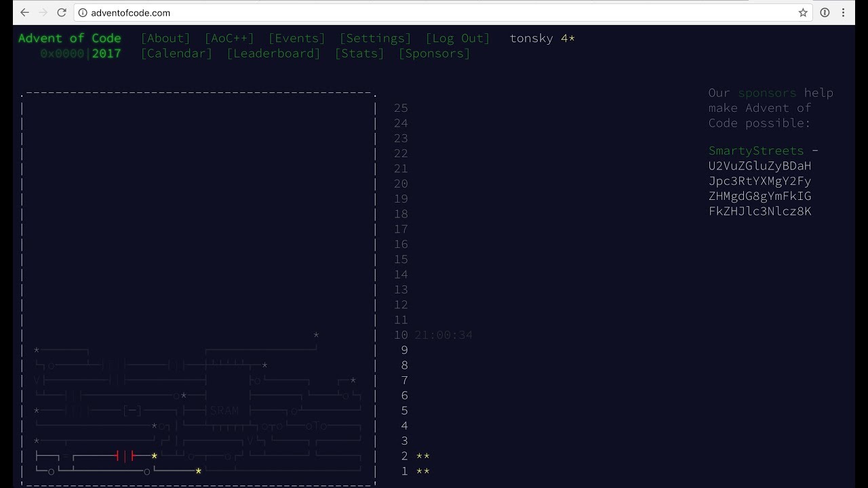Image resolution: width=868 pixels, height=488 pixels.
Task: Click the Day 15 number in the calendar
Action: [x=401, y=260]
